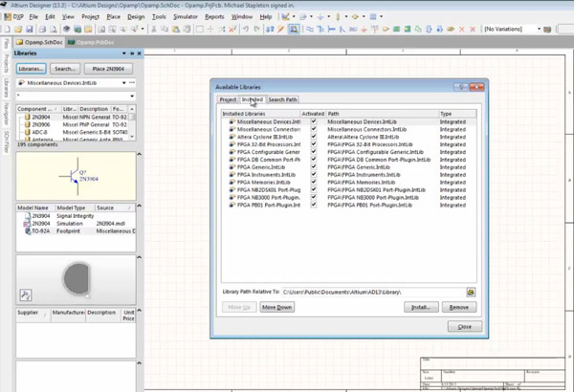574x392 pixels.
Task: Open the Simulator menu
Action: pyautogui.click(x=186, y=17)
